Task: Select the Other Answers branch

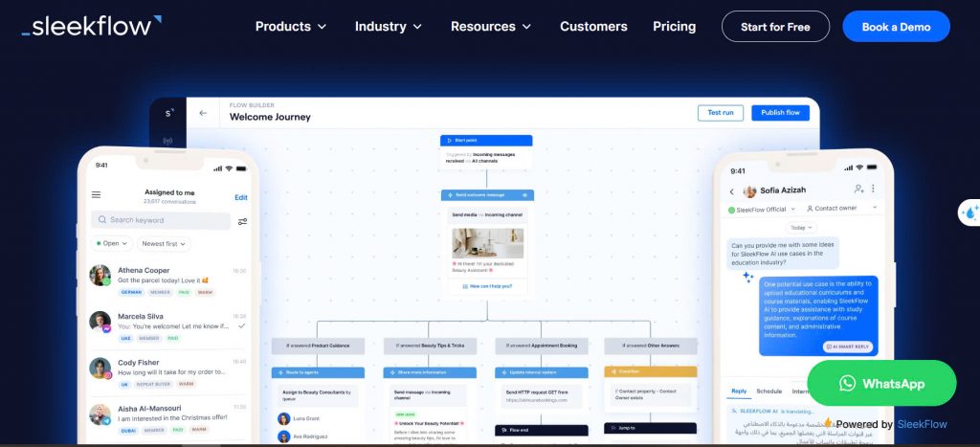Action: [651, 346]
